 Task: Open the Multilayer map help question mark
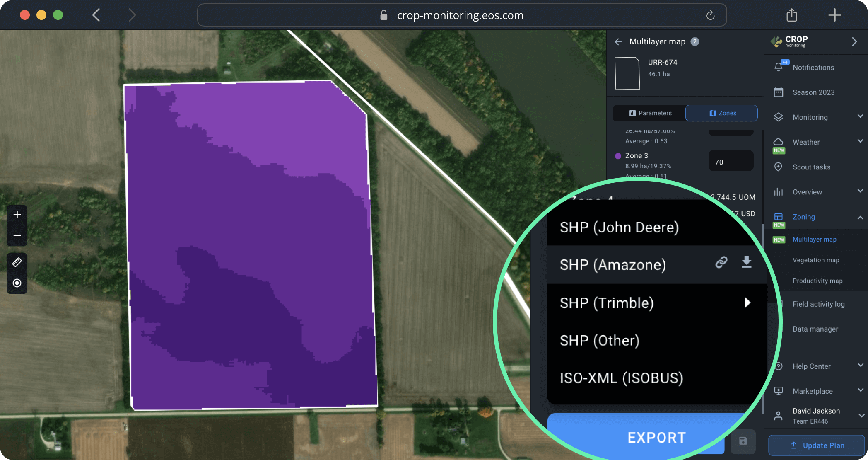695,41
